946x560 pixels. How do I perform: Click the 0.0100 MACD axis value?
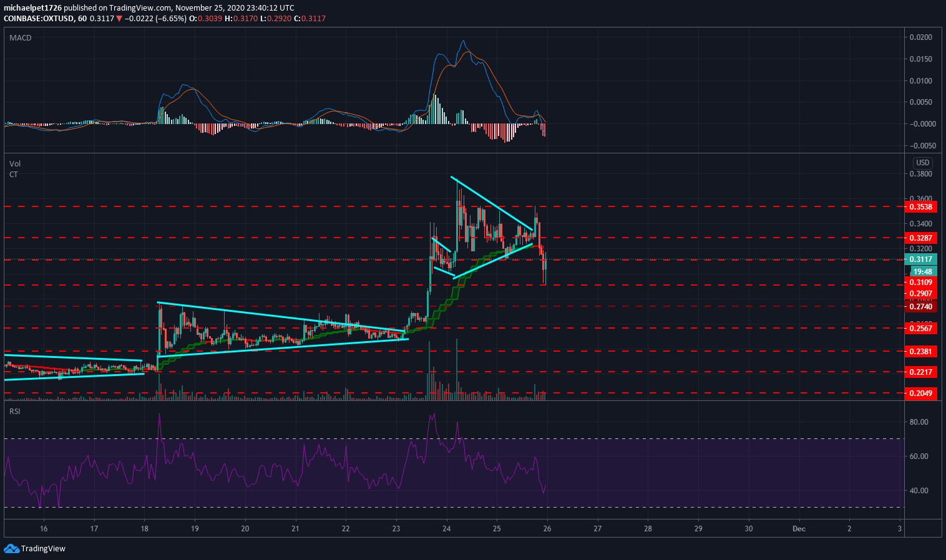click(920, 81)
